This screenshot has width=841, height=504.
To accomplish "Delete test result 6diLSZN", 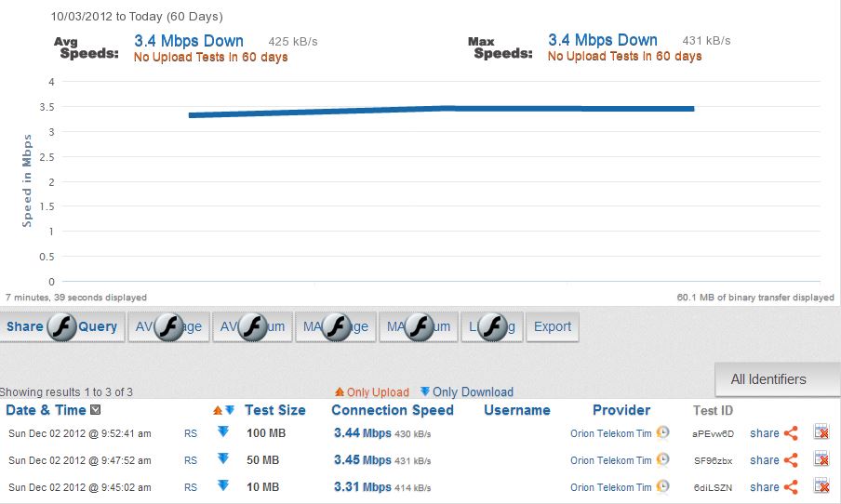I will pos(821,485).
